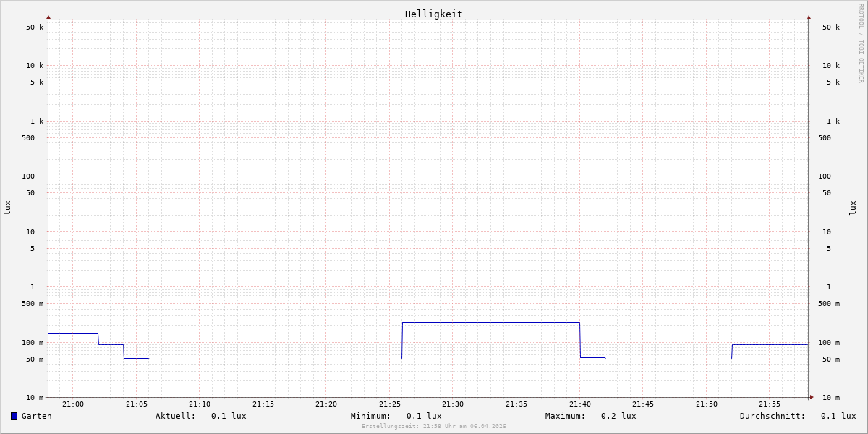868x434 pixels.
Task: Click the Helligkeit chart title
Action: click(x=434, y=14)
